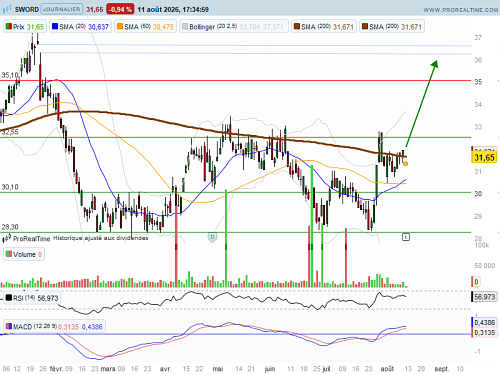The image size is (500, 375).
Task: Select the right SMA (200) 31,671 legend
Action: coord(392,27)
